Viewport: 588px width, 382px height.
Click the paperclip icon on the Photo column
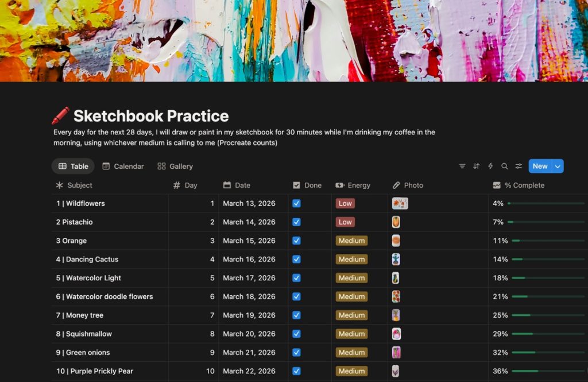pos(395,185)
